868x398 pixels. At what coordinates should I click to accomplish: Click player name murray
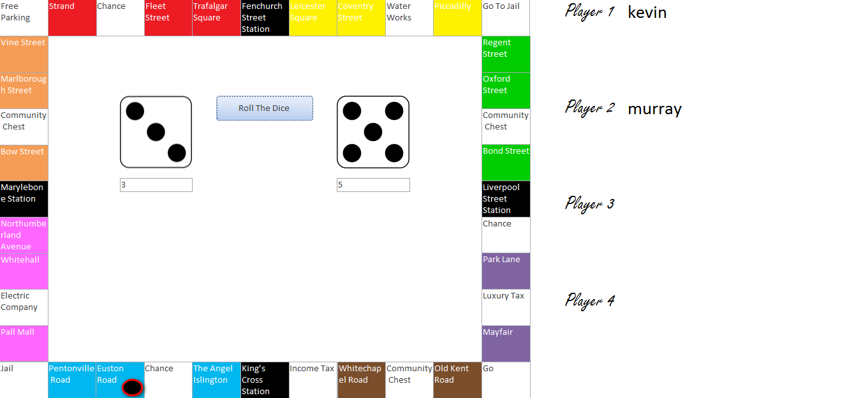[654, 109]
